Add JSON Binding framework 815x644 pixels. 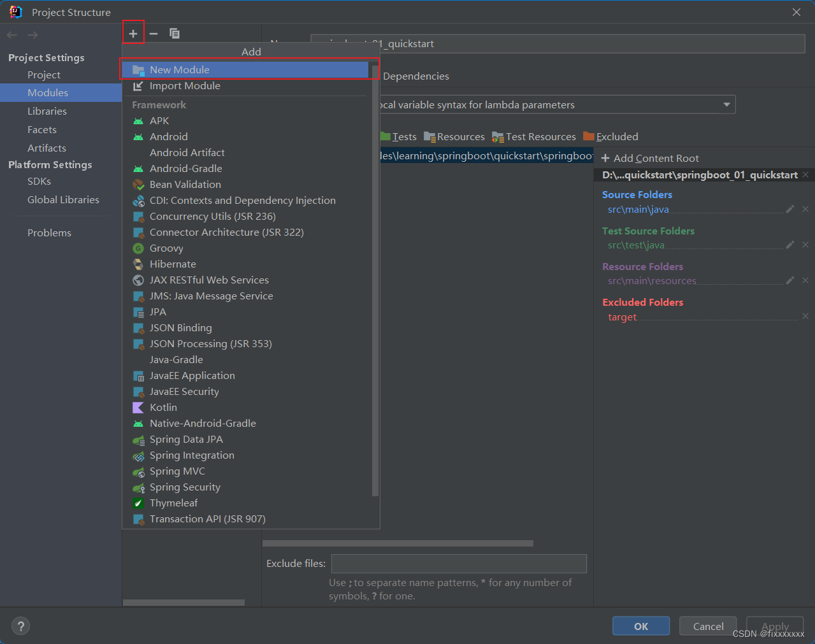pos(245,327)
